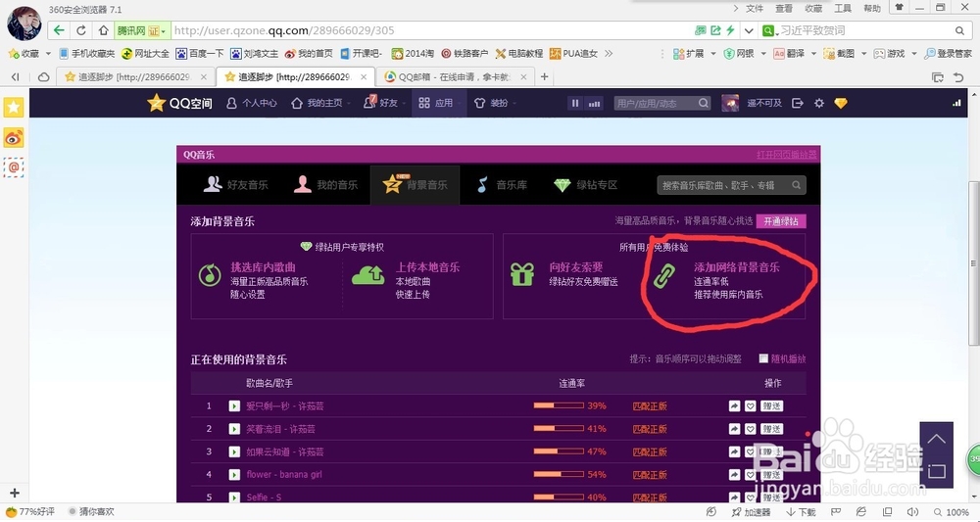The image size is (980, 522).
Task: Open the Weibo sidebar icon
Action: 14,137
